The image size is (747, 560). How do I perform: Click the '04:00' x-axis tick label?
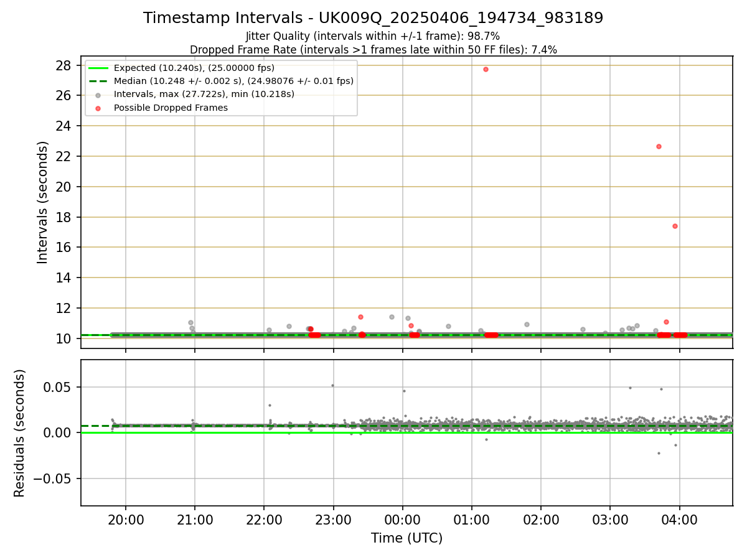[679, 519]
